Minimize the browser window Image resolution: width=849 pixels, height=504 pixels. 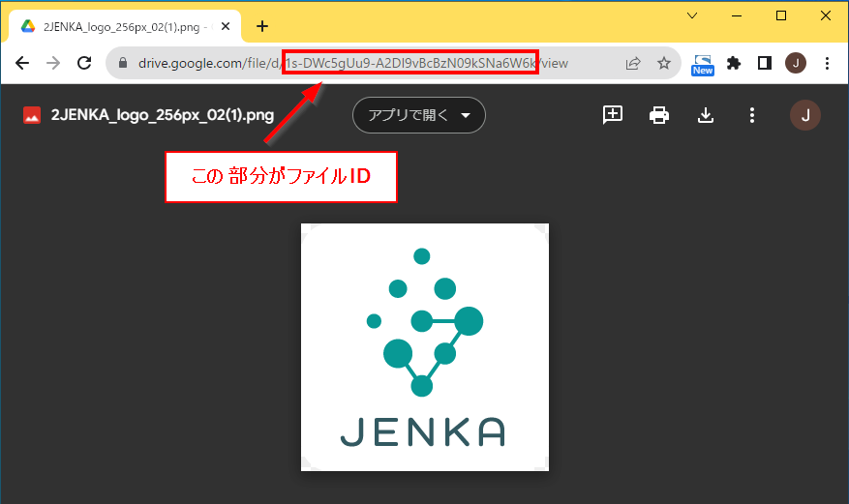(737, 15)
